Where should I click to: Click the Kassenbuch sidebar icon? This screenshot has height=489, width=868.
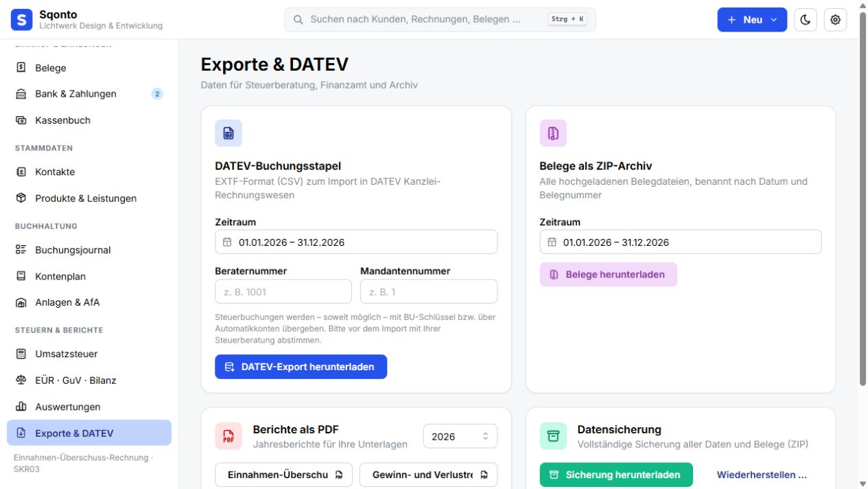pyautogui.click(x=21, y=120)
